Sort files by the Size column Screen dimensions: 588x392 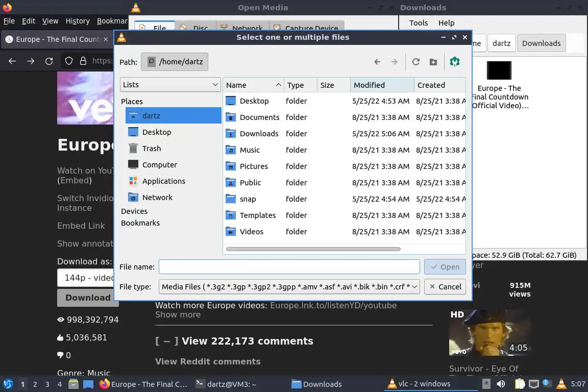(333, 85)
